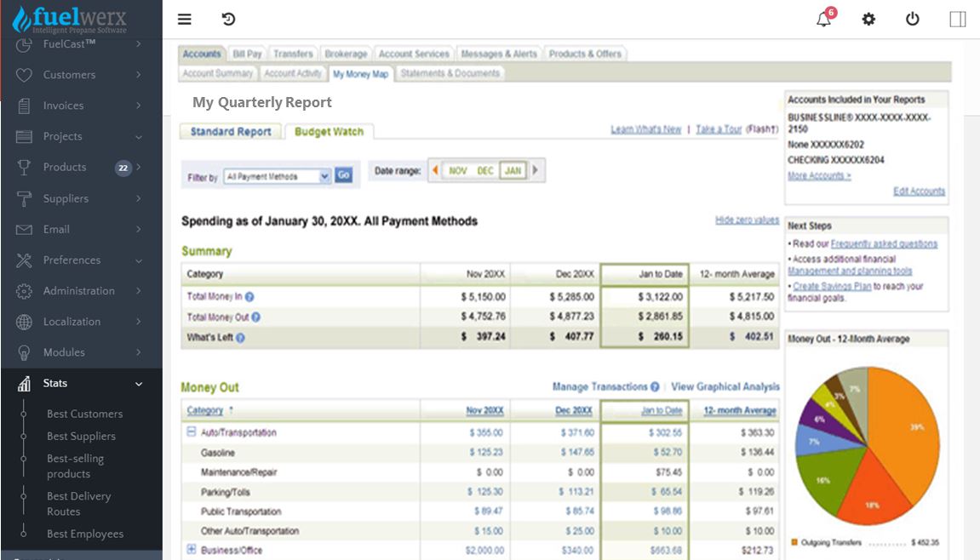Image resolution: width=980 pixels, height=560 pixels.
Task: Select the DEC month in date range
Action: tap(485, 171)
